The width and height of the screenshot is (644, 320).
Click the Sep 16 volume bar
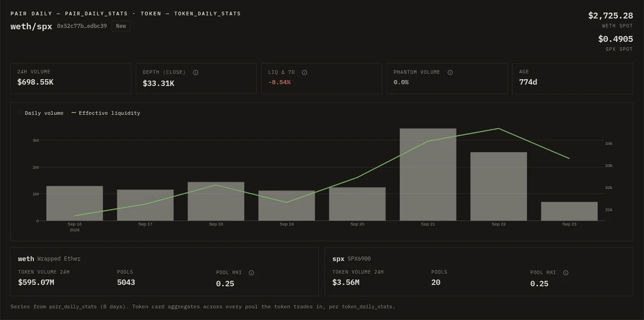[75, 203]
